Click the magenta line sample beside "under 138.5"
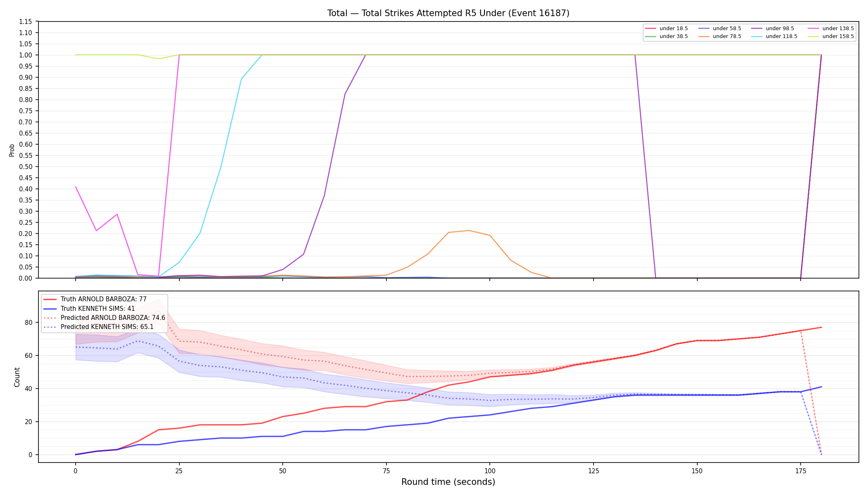Viewport: 868px width, 496px height. (x=813, y=29)
